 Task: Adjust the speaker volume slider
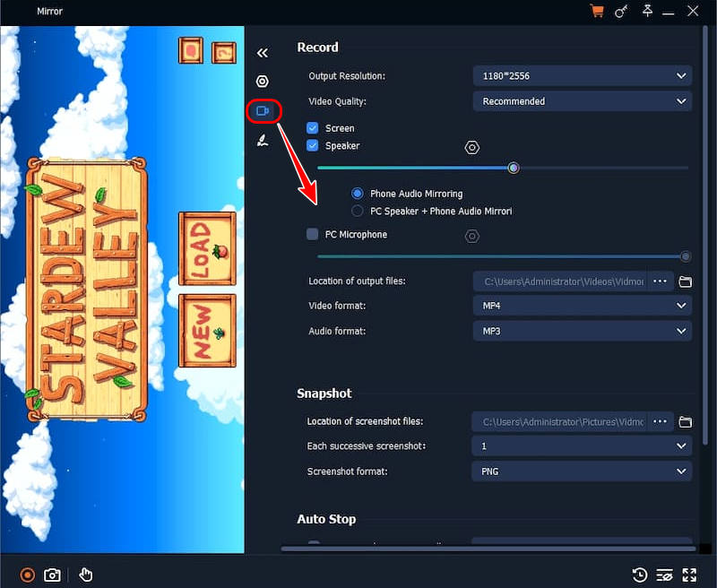click(x=513, y=168)
